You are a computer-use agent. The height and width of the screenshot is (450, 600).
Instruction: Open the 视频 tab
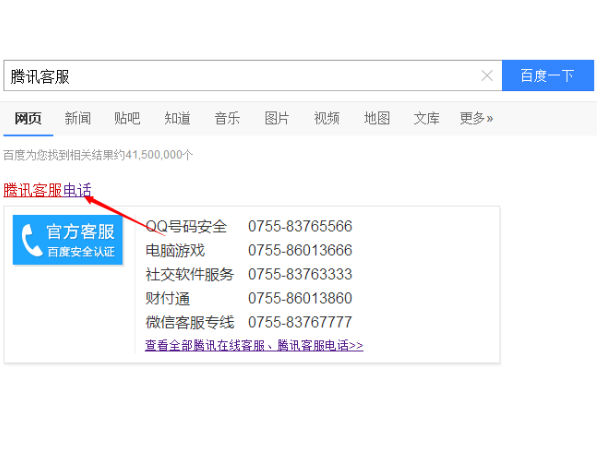[327, 118]
